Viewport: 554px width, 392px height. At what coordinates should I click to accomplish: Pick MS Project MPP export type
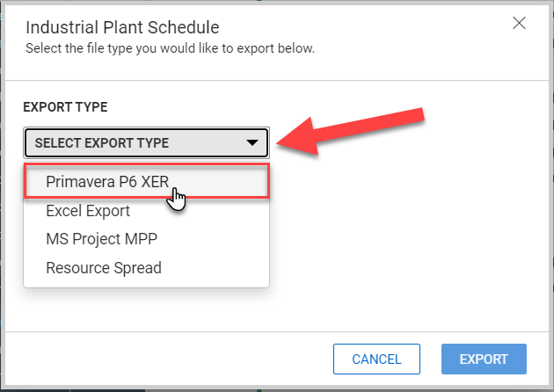coord(101,239)
